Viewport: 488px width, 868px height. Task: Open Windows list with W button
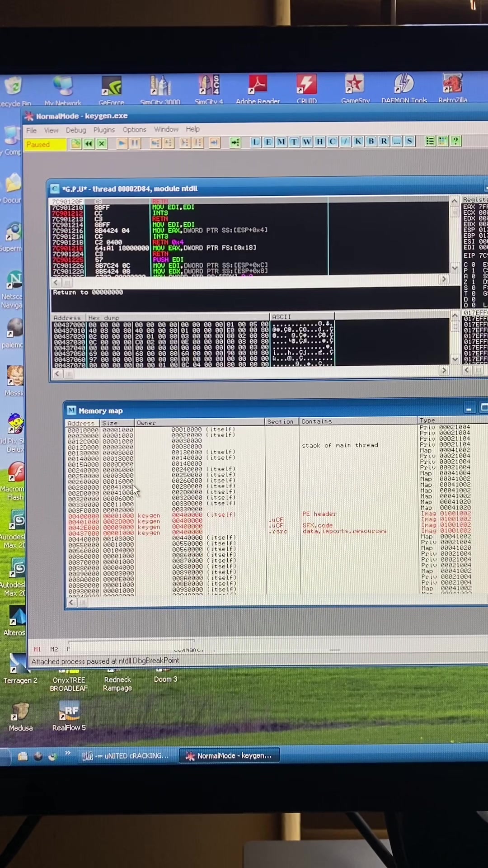tap(307, 142)
